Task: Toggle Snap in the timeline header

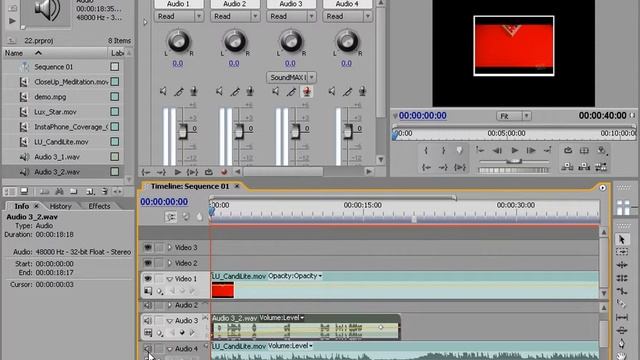Action: [171, 217]
